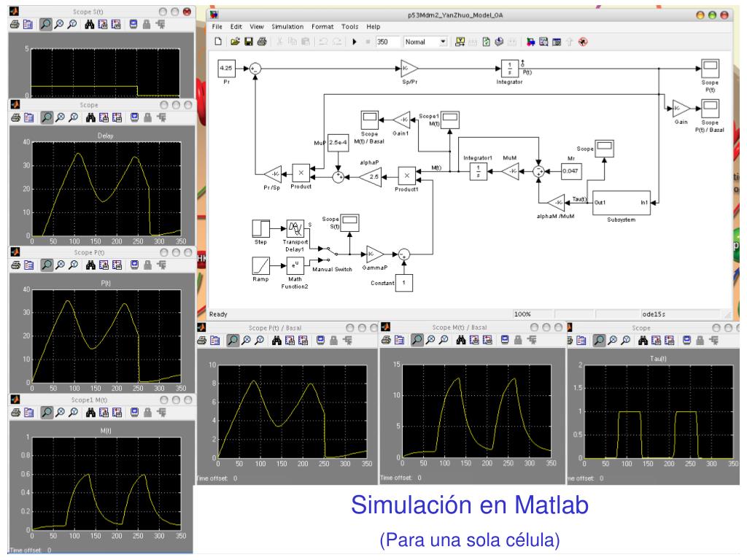Print the Scope S(t) window plot

point(15,24)
